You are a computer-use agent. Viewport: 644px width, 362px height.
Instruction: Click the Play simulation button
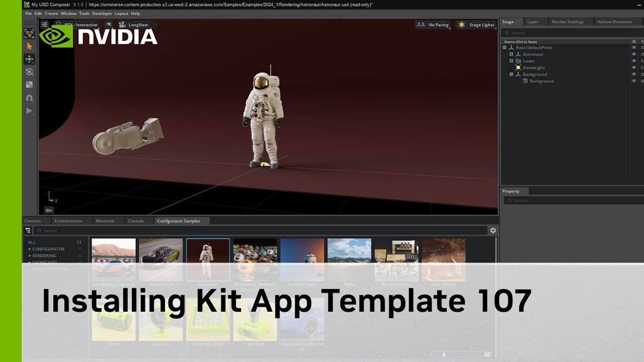tap(29, 111)
